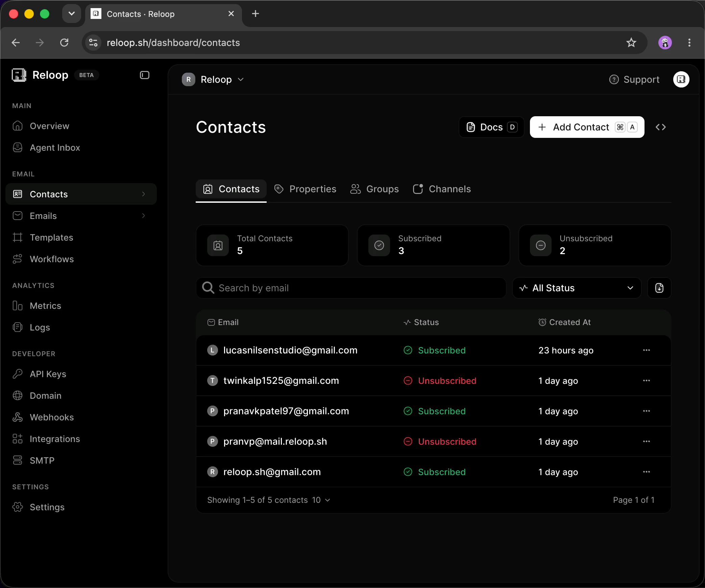Close the Contacts · Reloop tab
705x588 pixels.
[x=231, y=14]
